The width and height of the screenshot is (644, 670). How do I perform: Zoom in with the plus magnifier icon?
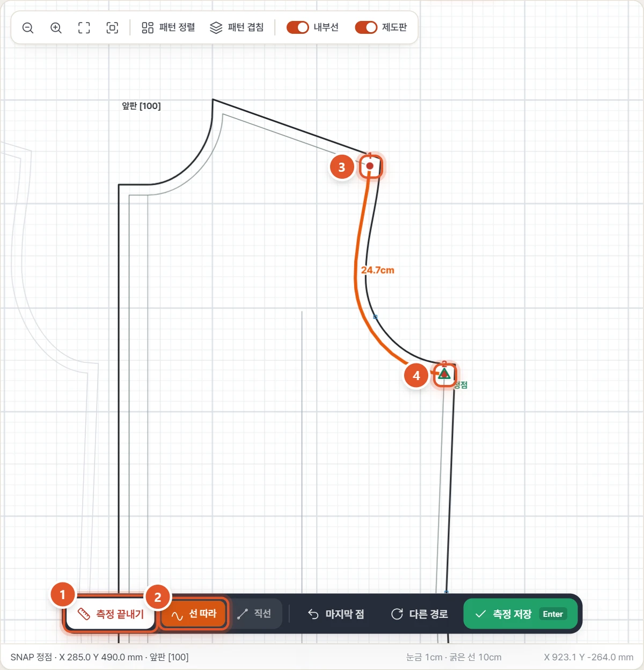pyautogui.click(x=56, y=28)
